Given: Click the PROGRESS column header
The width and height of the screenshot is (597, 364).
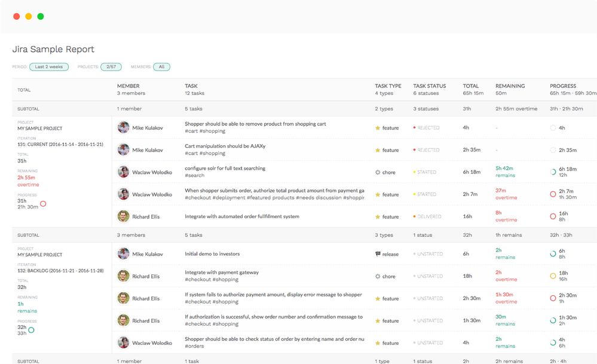Looking at the screenshot, I should pos(563,86).
